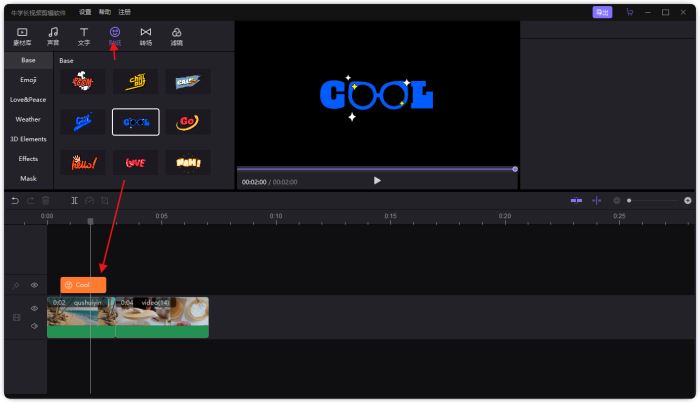Select the Go sticker thumbnail
Viewport: 700px width, 403px height.
(x=188, y=122)
